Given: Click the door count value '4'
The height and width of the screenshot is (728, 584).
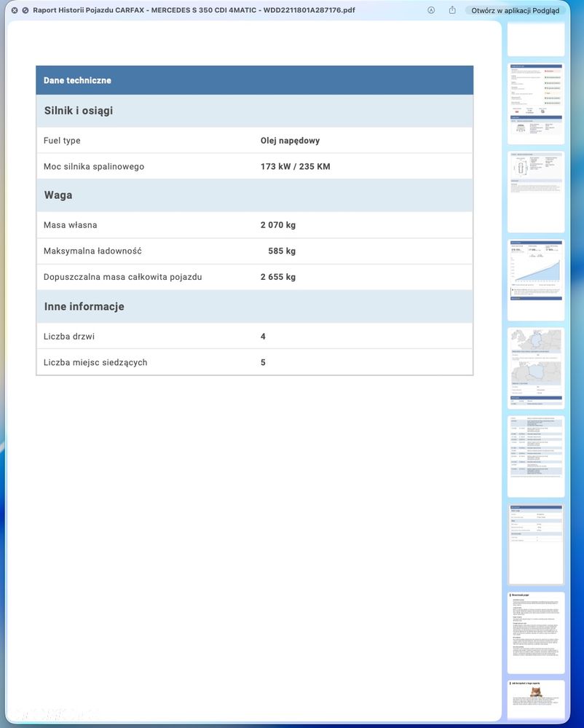Looking at the screenshot, I should tap(263, 337).
